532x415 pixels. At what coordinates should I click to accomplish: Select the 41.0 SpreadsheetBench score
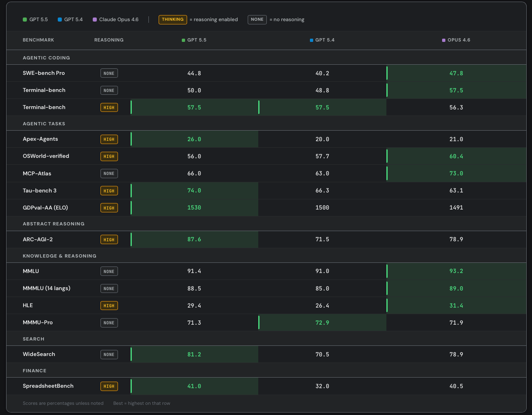[194, 386]
